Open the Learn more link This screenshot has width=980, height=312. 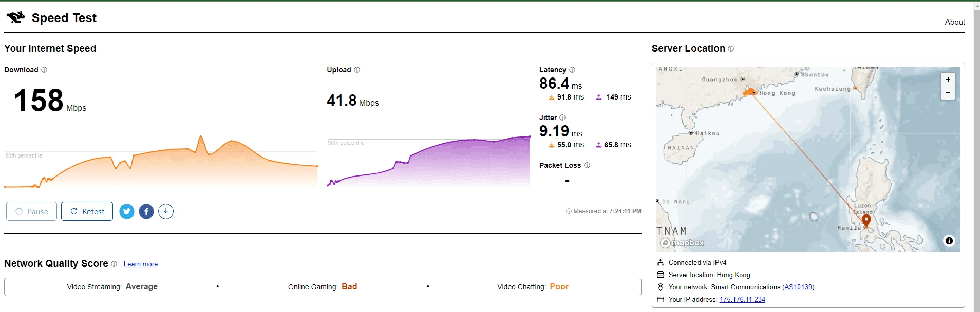click(x=141, y=264)
